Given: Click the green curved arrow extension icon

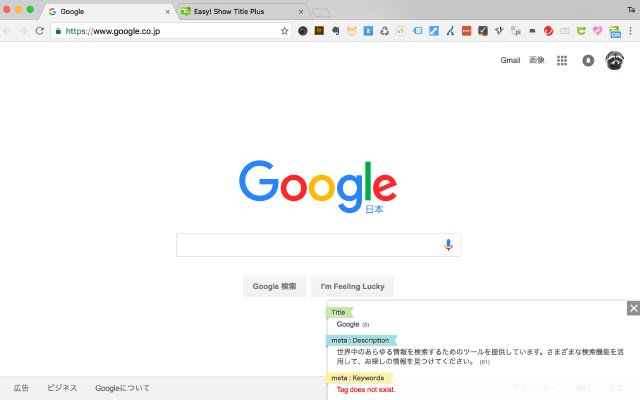Looking at the screenshot, I should 581,31.
